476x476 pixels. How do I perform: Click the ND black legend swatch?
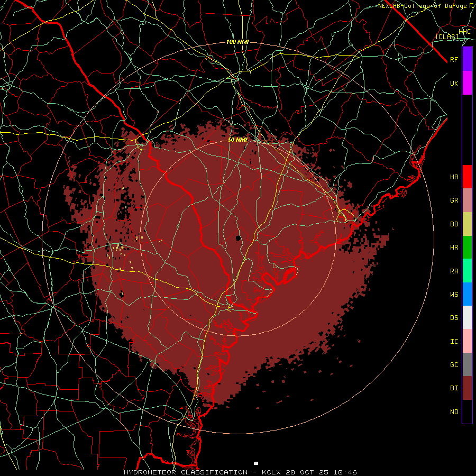pyautogui.click(x=467, y=411)
